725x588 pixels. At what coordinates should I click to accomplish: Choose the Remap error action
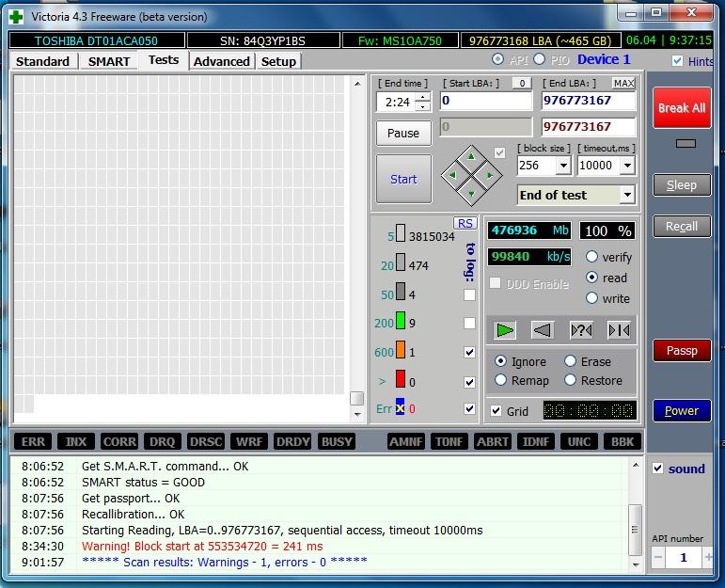tap(500, 380)
